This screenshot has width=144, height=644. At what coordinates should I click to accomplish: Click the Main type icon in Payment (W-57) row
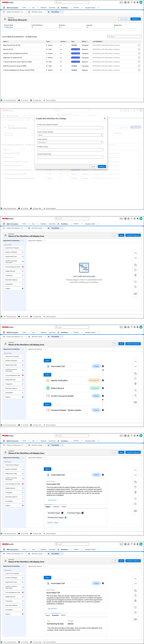click(47, 49)
